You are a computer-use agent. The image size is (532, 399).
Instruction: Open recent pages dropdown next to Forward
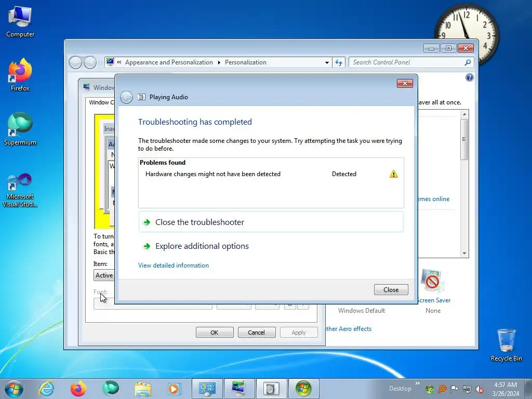100,63
